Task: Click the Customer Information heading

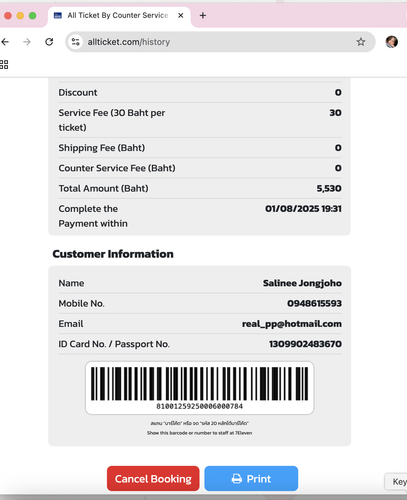Action: tap(113, 254)
